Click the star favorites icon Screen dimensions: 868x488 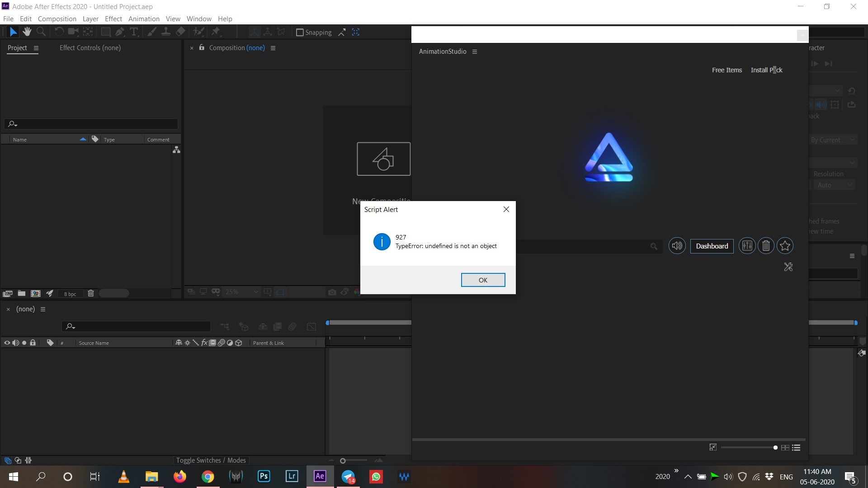785,246
